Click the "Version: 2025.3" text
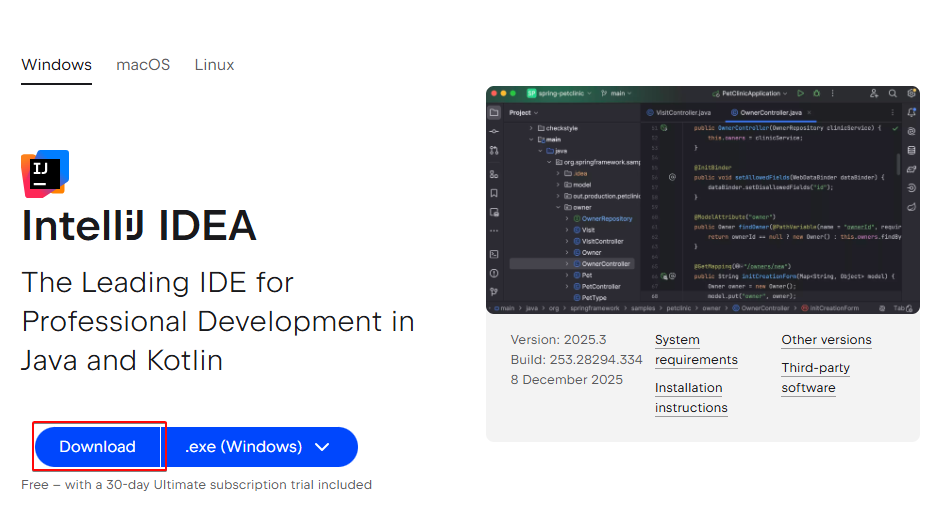This screenshot has width=938, height=510. (558, 340)
